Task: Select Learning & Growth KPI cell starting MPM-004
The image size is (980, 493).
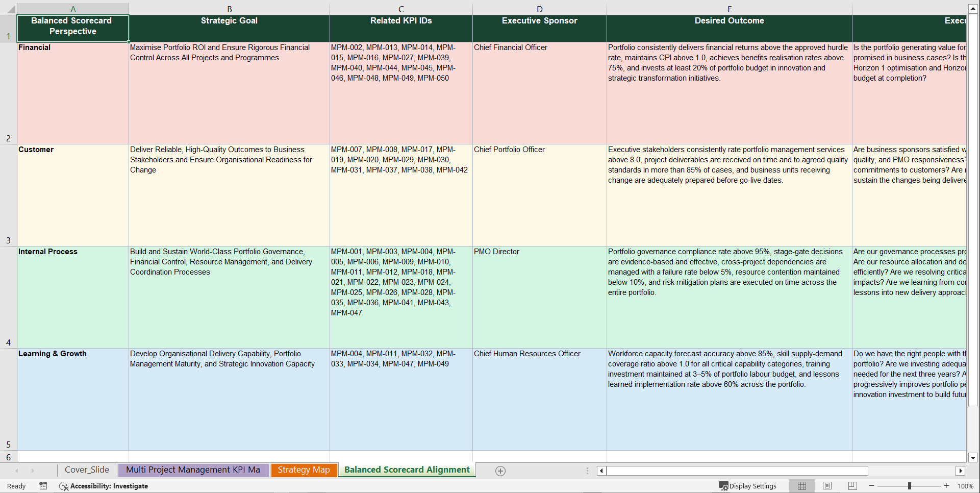Action: [x=401, y=399]
